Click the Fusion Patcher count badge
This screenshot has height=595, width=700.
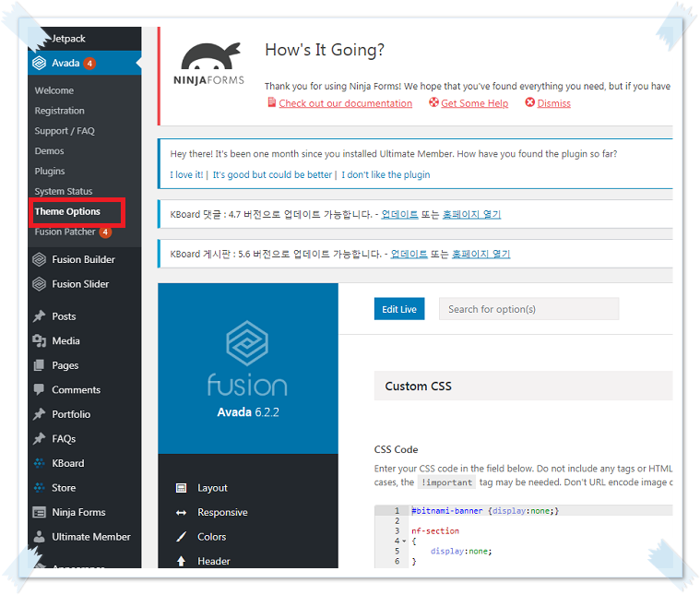pos(105,232)
